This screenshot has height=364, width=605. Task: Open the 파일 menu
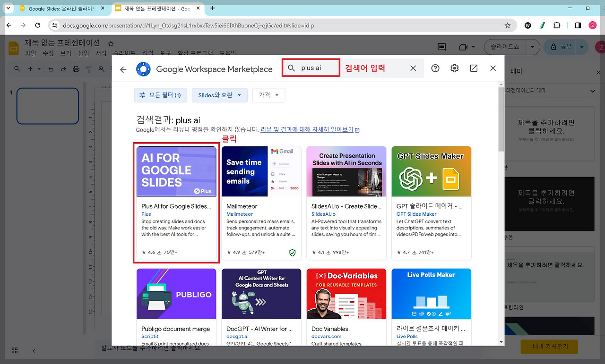[30, 53]
